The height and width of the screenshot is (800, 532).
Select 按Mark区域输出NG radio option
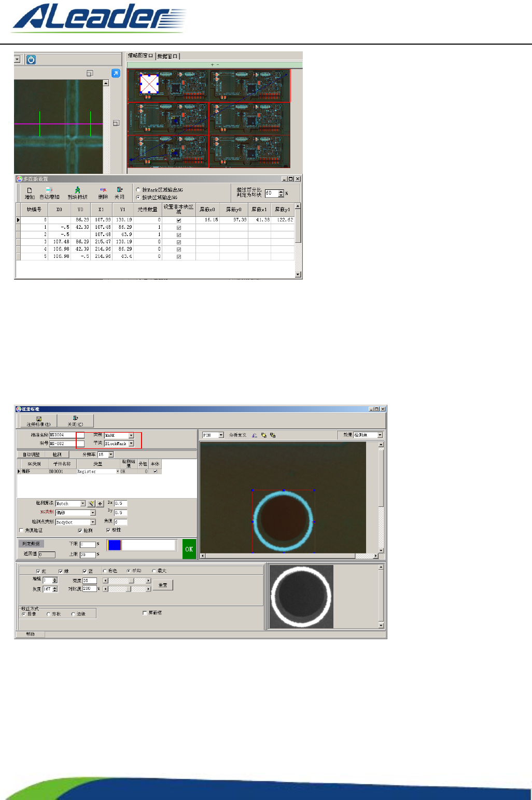[138, 190]
